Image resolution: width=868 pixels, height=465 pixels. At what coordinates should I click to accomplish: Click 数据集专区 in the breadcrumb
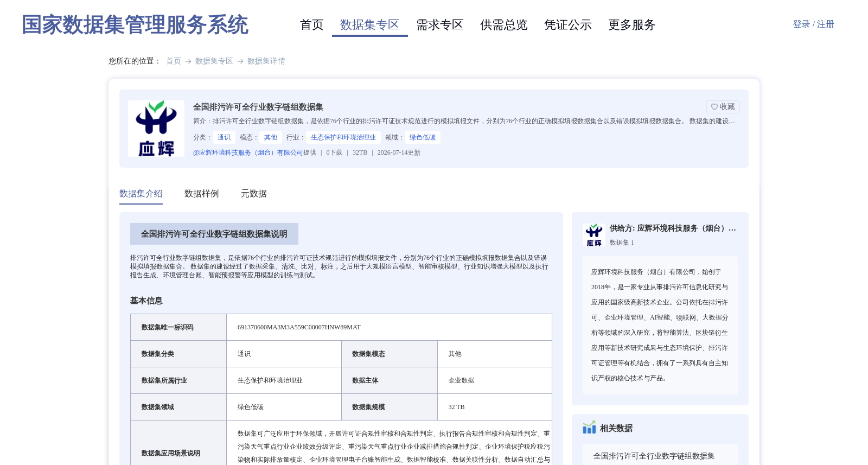pyautogui.click(x=214, y=61)
